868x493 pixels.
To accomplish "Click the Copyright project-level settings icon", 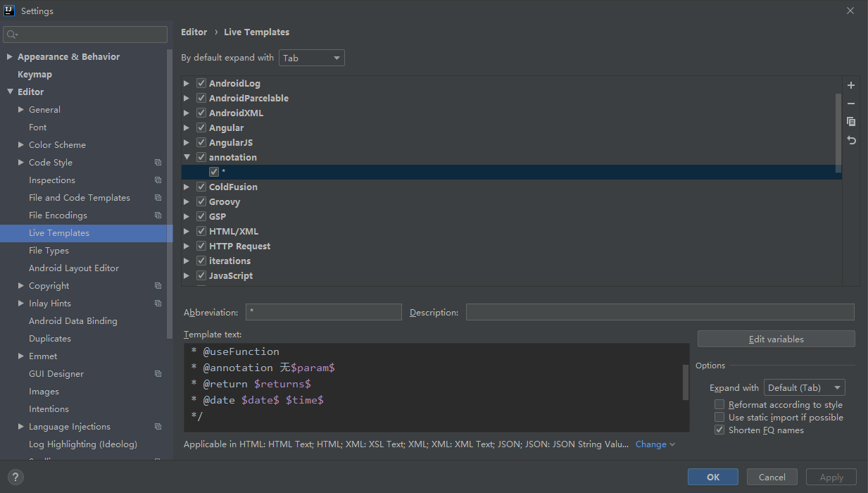I will point(158,286).
